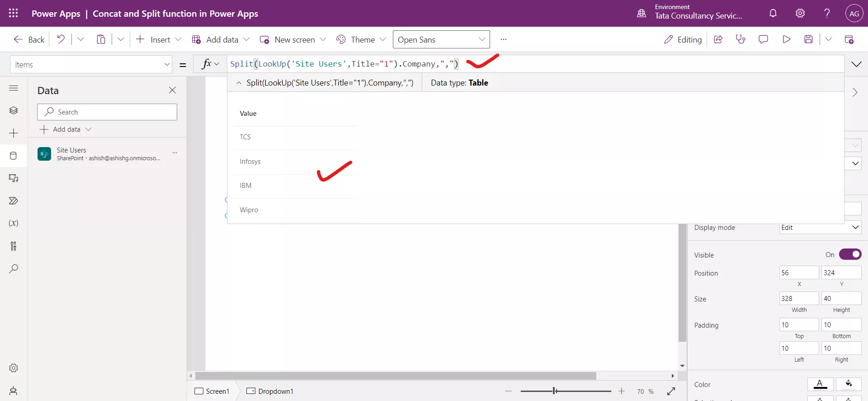Click the Editing mode button

tap(683, 39)
